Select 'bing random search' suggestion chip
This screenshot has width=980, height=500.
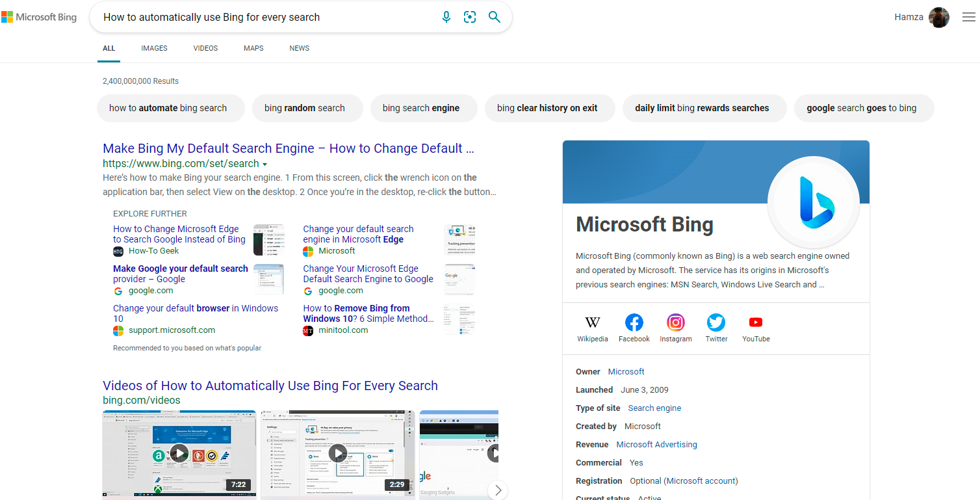pyautogui.click(x=307, y=108)
